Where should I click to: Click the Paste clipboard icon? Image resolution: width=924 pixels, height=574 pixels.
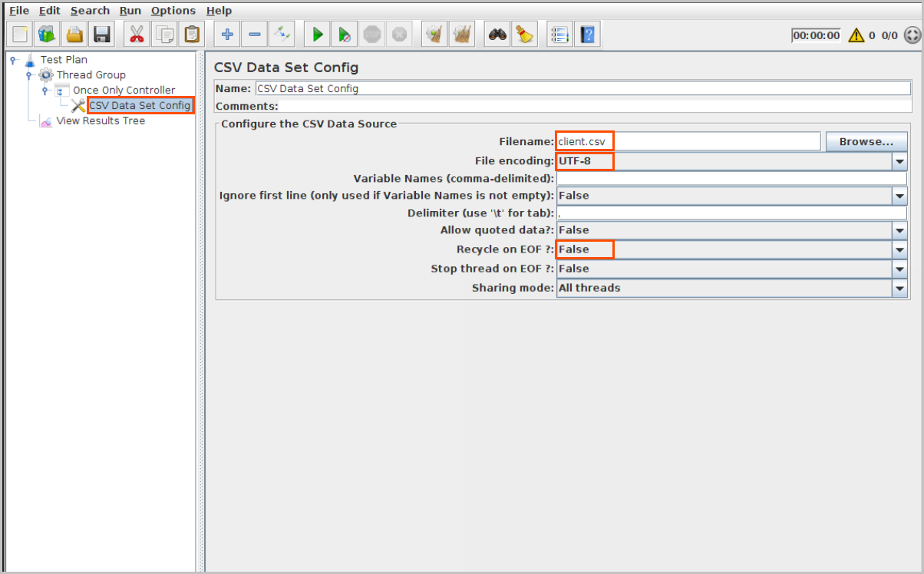[191, 35]
